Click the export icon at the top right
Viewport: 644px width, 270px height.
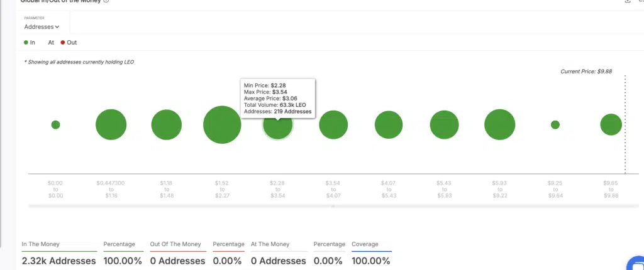[x=627, y=1]
